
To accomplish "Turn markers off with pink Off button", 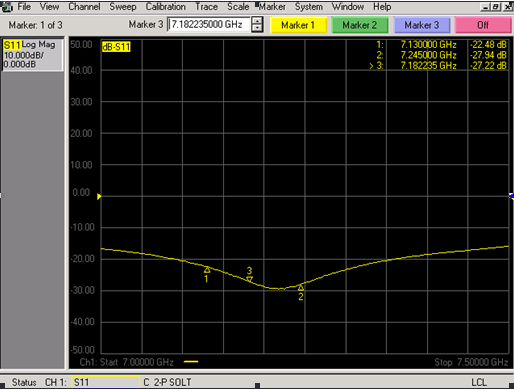I will click(x=483, y=25).
